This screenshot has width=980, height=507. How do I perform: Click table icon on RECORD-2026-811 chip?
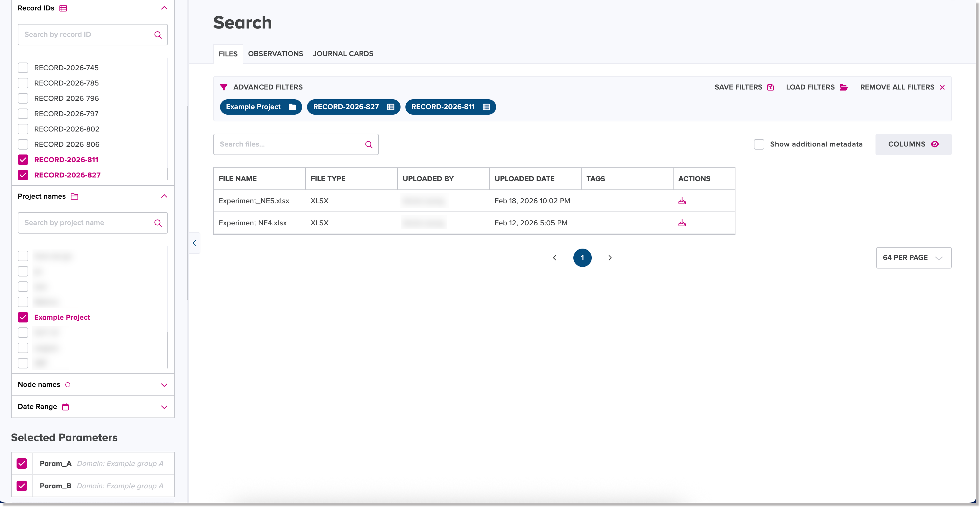click(x=486, y=107)
